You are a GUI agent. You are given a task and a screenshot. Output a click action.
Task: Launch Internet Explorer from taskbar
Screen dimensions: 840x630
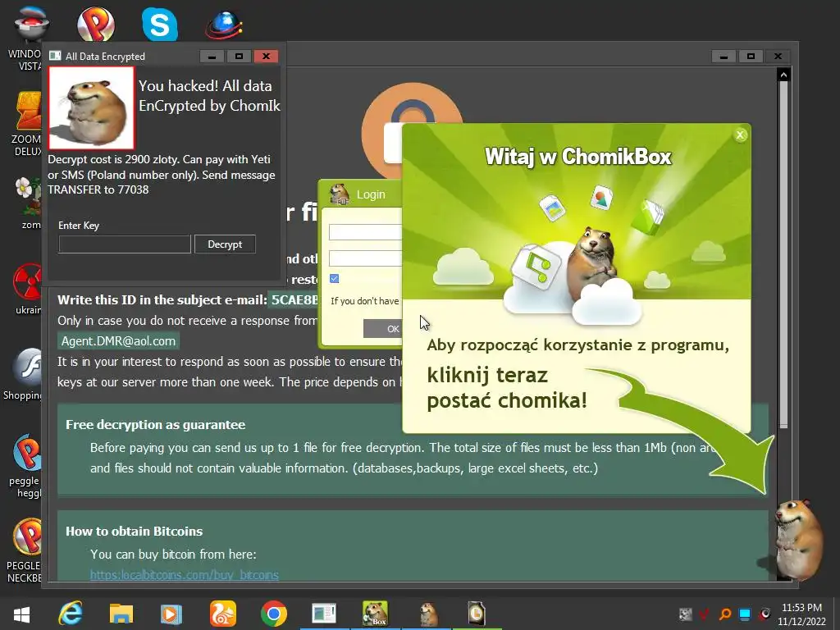(x=71, y=614)
